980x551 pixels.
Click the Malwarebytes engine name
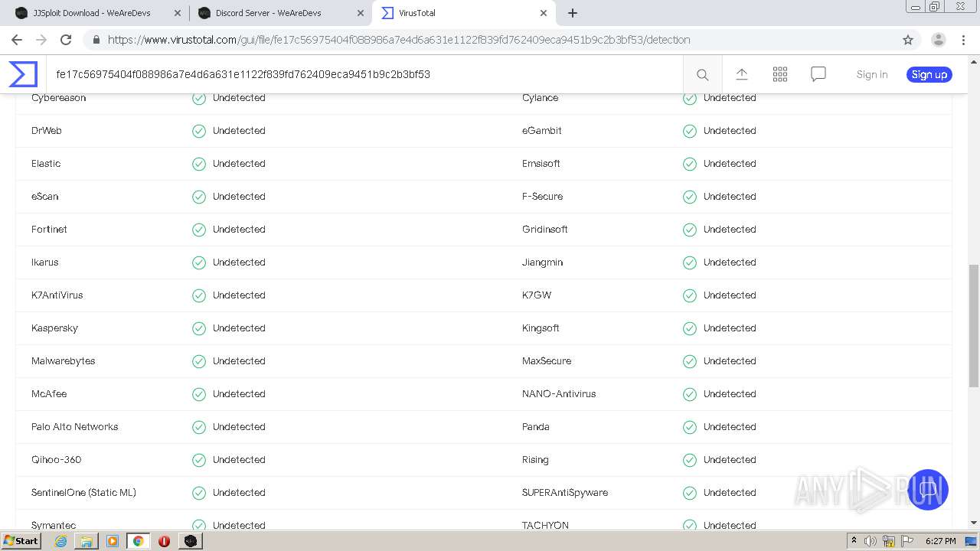[64, 360]
